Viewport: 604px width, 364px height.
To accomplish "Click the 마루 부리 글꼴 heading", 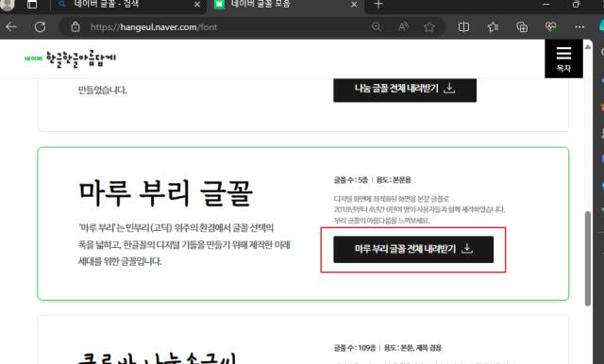I will (x=166, y=193).
